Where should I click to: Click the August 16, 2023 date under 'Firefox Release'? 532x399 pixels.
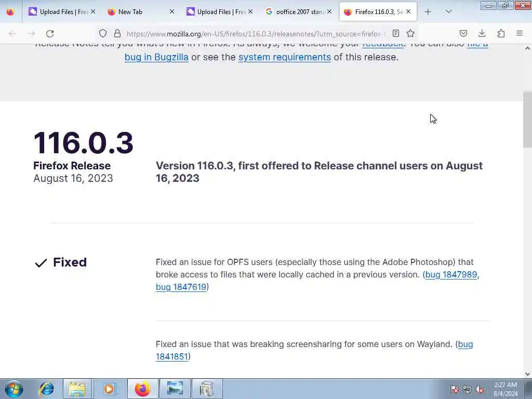(x=73, y=179)
